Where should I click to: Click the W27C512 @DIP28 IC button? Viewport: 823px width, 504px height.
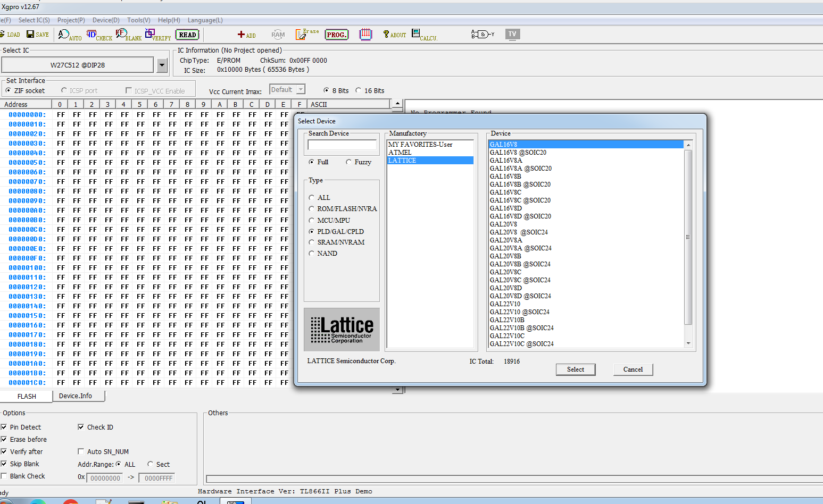pos(78,65)
